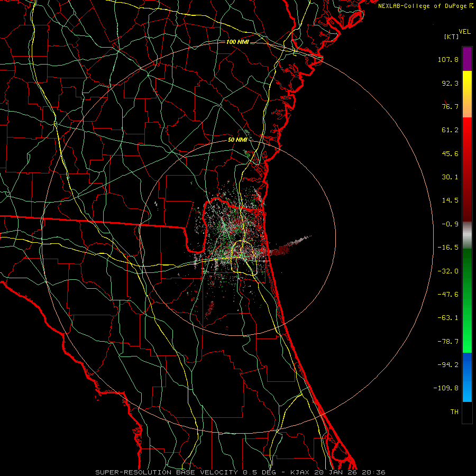
Task: Click the 50 NMI range ring label
Action: click(x=237, y=140)
